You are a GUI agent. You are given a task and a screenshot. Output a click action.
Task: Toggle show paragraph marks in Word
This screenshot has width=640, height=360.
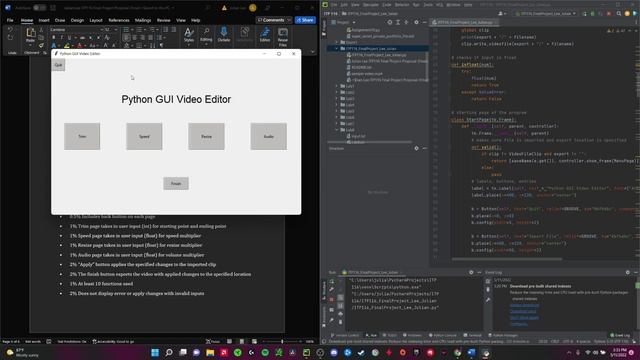162,45
